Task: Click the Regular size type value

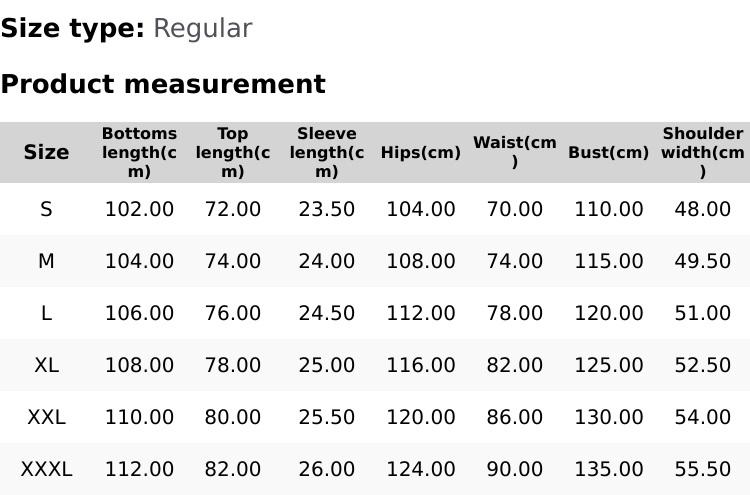Action: pyautogui.click(x=202, y=28)
